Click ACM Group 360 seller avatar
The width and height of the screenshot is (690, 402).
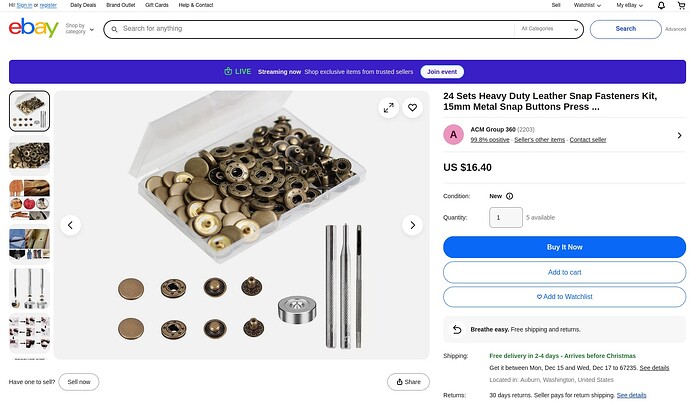tap(455, 134)
